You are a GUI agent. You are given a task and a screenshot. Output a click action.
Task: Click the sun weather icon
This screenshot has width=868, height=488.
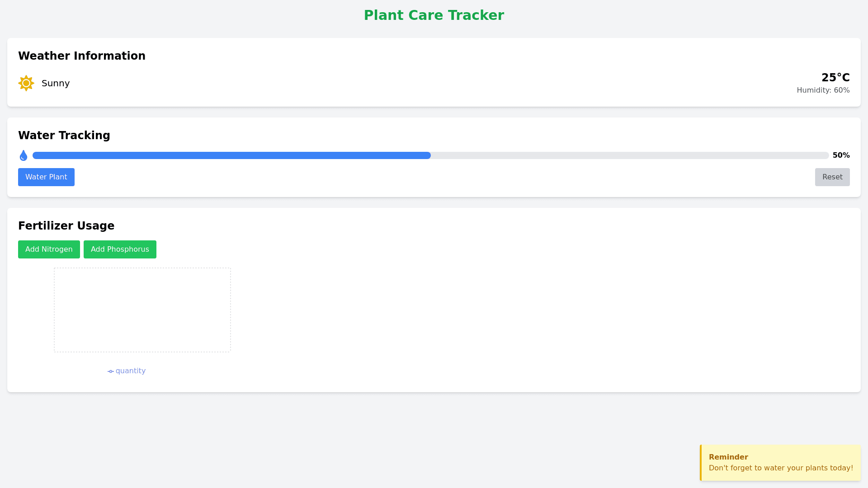(26, 83)
